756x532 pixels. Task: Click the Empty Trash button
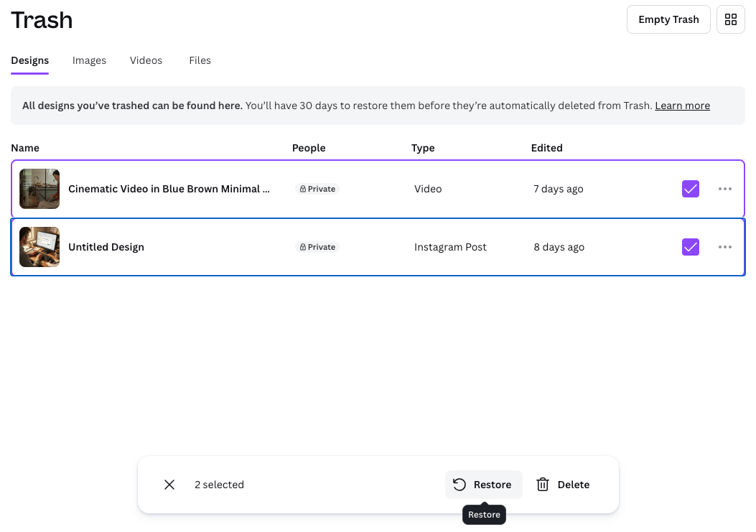coord(668,19)
